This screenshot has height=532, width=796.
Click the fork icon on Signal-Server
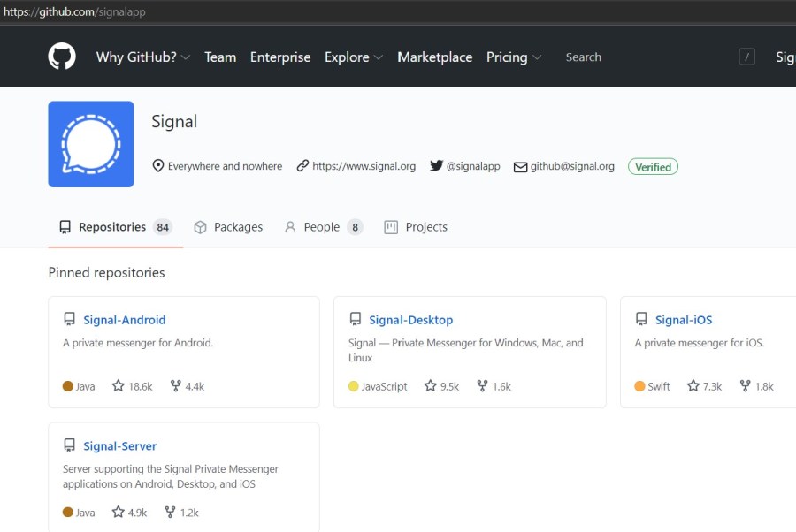[x=175, y=513]
